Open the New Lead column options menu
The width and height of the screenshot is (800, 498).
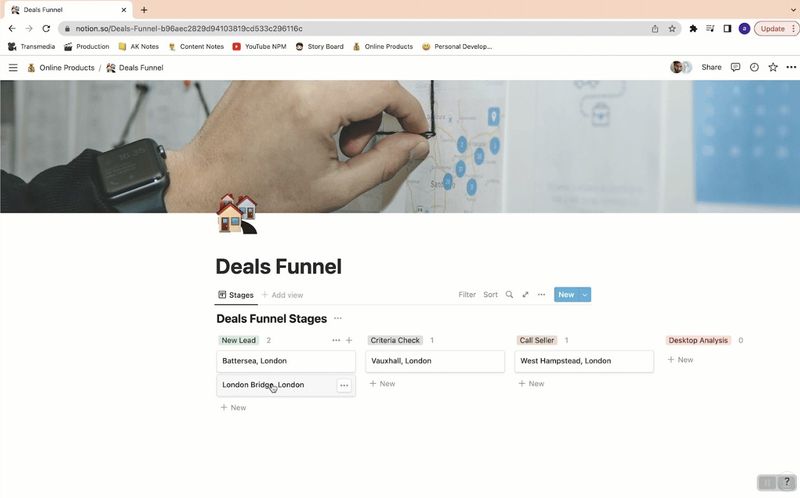tap(336, 341)
